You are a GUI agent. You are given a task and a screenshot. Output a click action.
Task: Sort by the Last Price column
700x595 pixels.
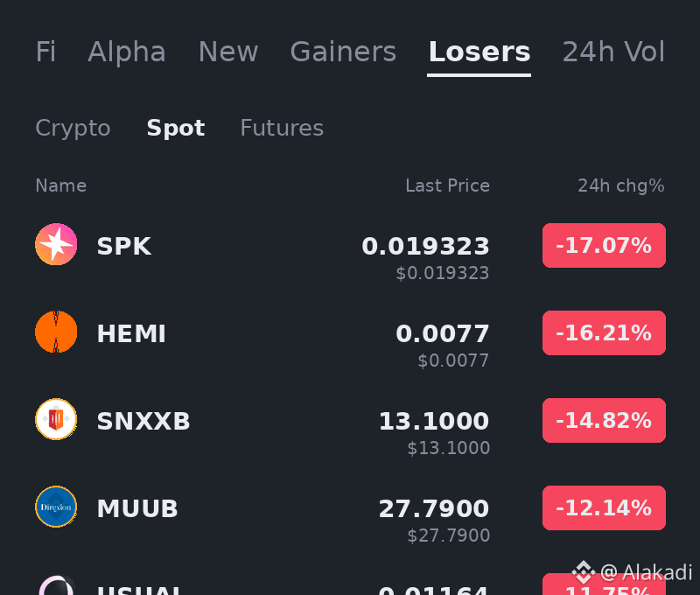coord(447,185)
